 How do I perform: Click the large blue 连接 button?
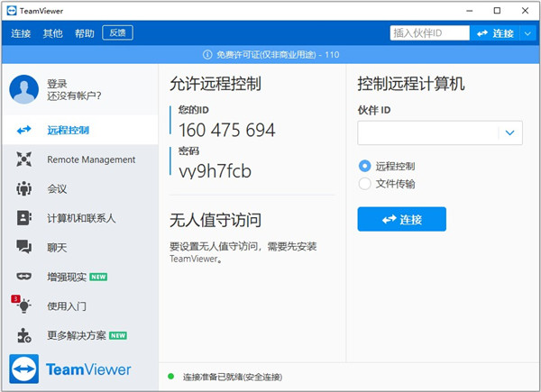pyautogui.click(x=401, y=219)
